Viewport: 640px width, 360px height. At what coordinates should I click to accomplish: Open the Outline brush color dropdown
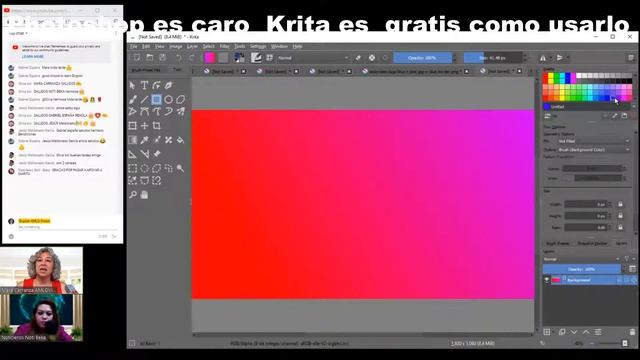[593, 150]
